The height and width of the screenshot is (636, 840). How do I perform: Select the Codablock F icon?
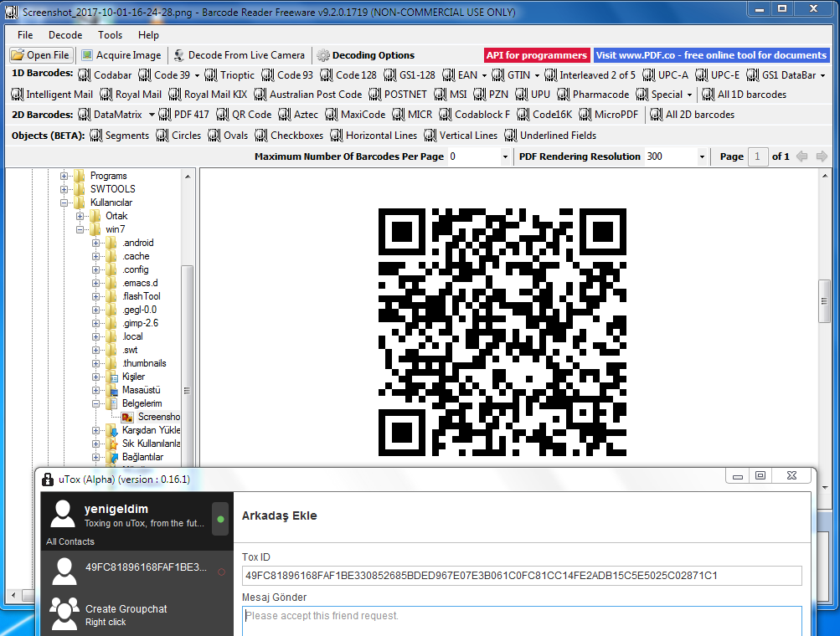pos(446,115)
